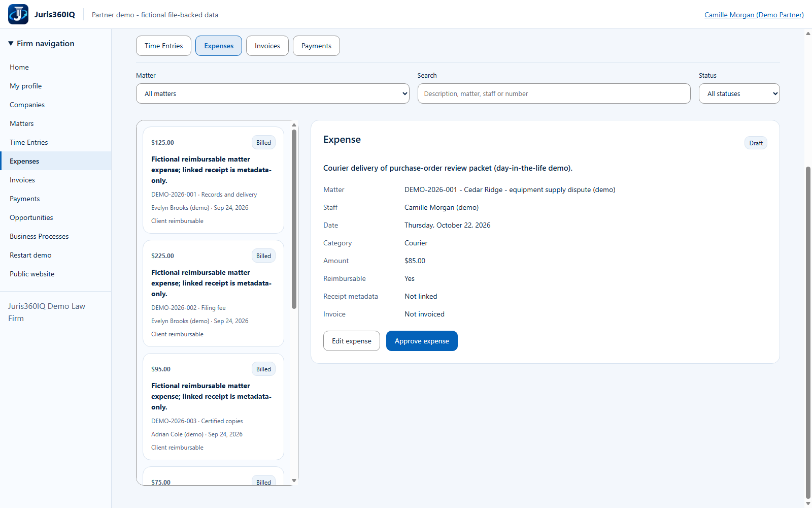Screen dimensions: 812x508
Task: Click the Juris360IQ logo icon
Action: (x=18, y=14)
